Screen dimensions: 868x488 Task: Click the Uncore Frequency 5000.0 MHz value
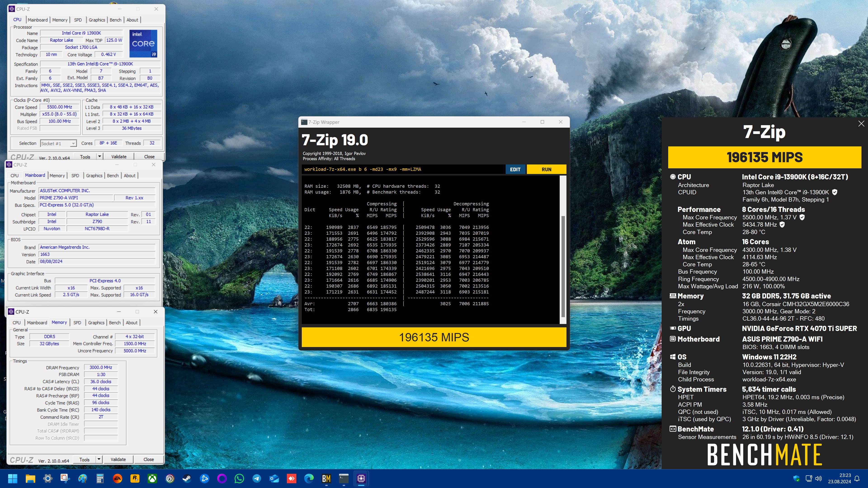(135, 351)
